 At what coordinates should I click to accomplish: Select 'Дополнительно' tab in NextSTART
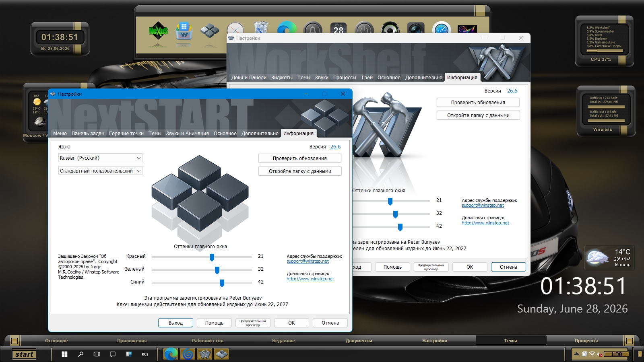pyautogui.click(x=260, y=134)
